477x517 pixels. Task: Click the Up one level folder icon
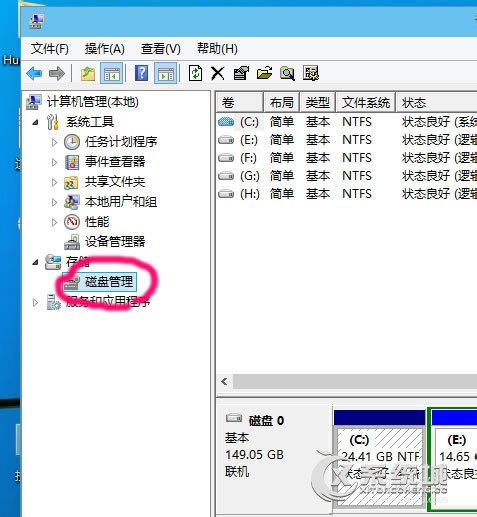click(88, 73)
